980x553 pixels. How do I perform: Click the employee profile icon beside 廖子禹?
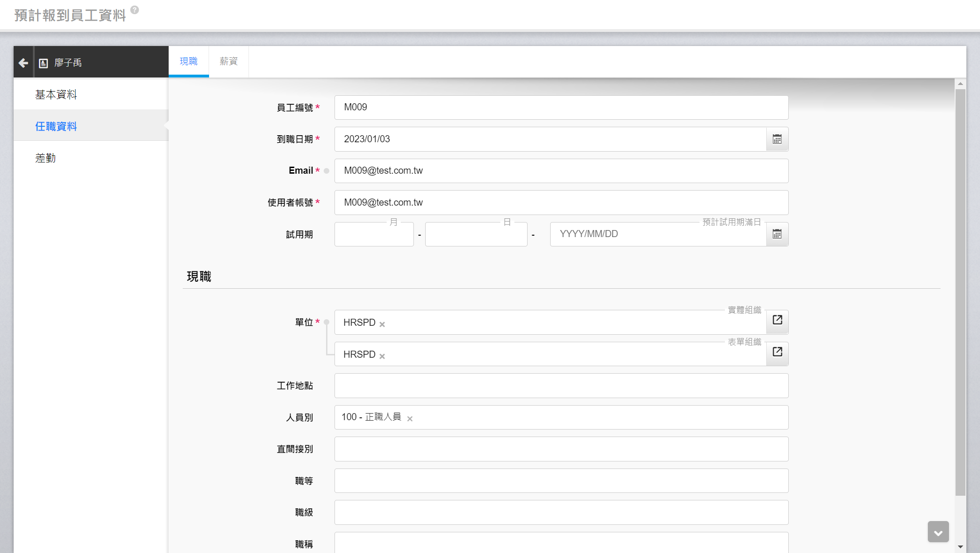pyautogui.click(x=43, y=63)
